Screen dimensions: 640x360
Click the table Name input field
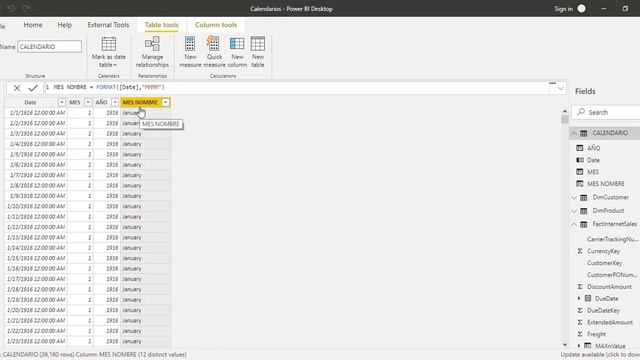tap(49, 47)
